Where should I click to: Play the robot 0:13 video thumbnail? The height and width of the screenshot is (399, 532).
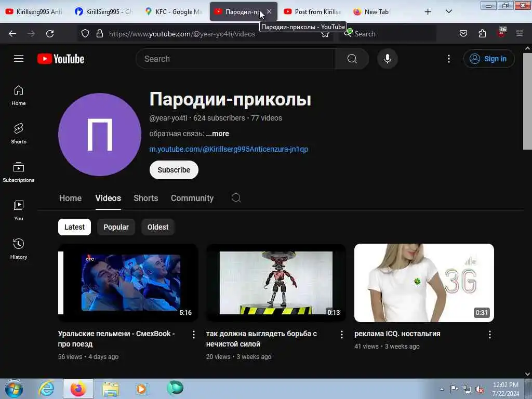276,283
